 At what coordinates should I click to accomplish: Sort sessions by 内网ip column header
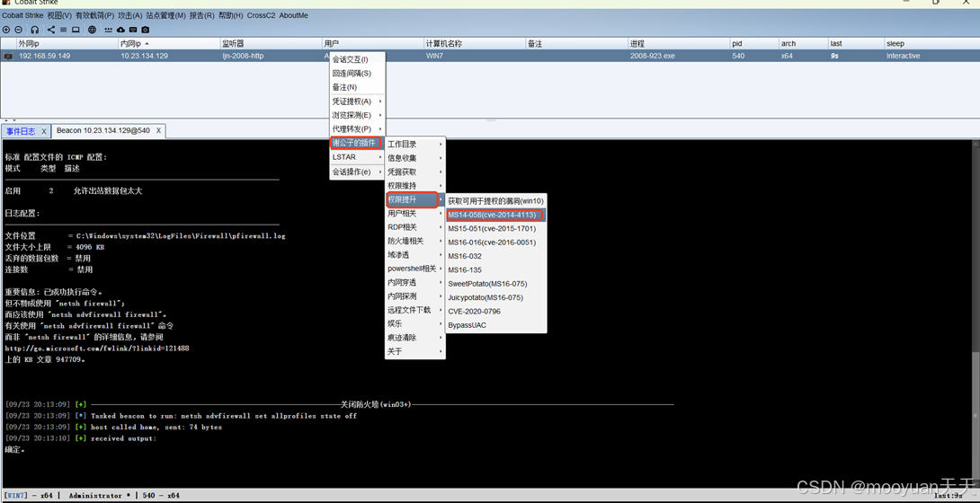click(169, 44)
